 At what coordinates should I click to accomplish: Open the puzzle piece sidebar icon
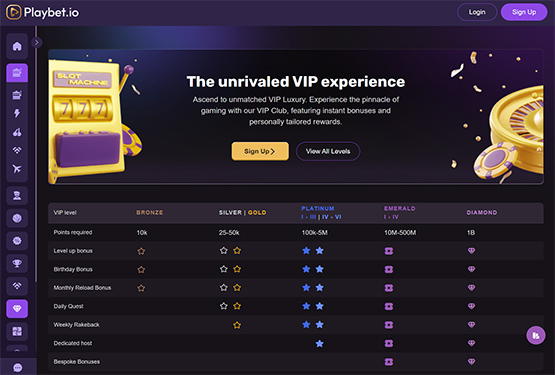coord(17,331)
